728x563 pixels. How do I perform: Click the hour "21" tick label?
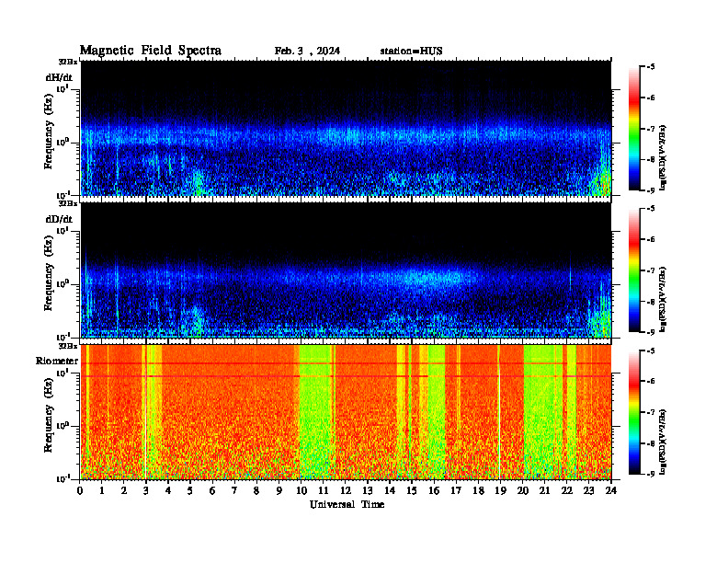click(544, 491)
